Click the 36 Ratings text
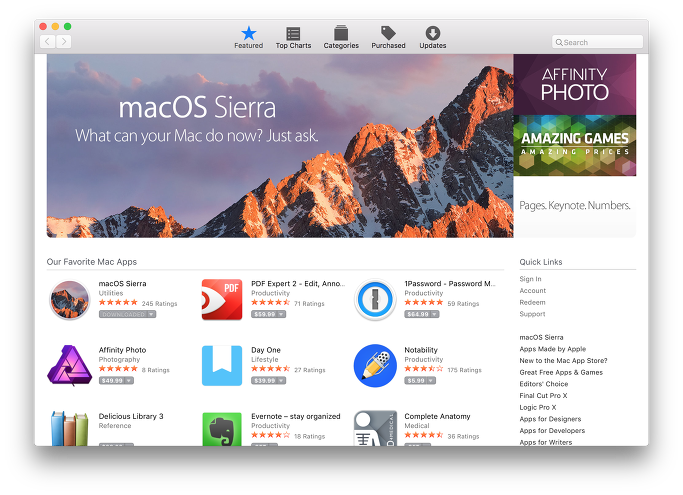The width and height of the screenshot is (683, 495). coord(463,436)
